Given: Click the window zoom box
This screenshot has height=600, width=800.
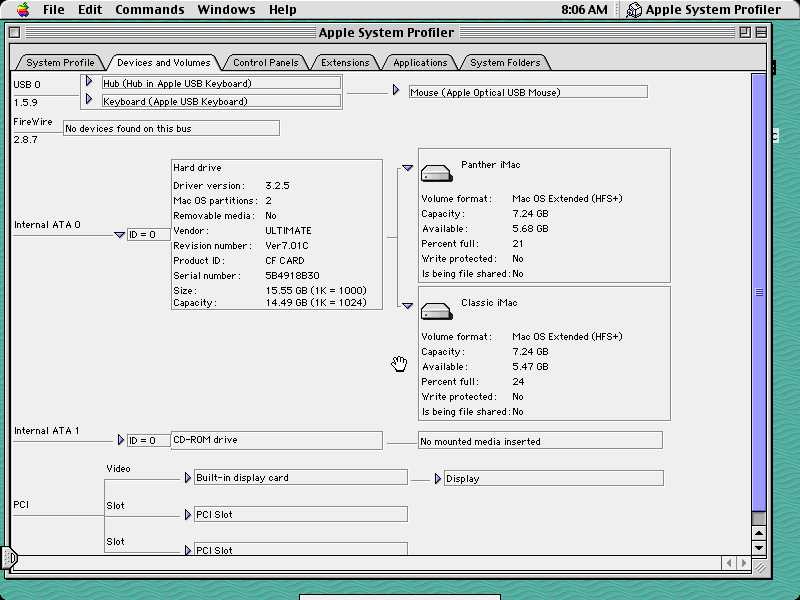Looking at the screenshot, I should pyautogui.click(x=745, y=32).
